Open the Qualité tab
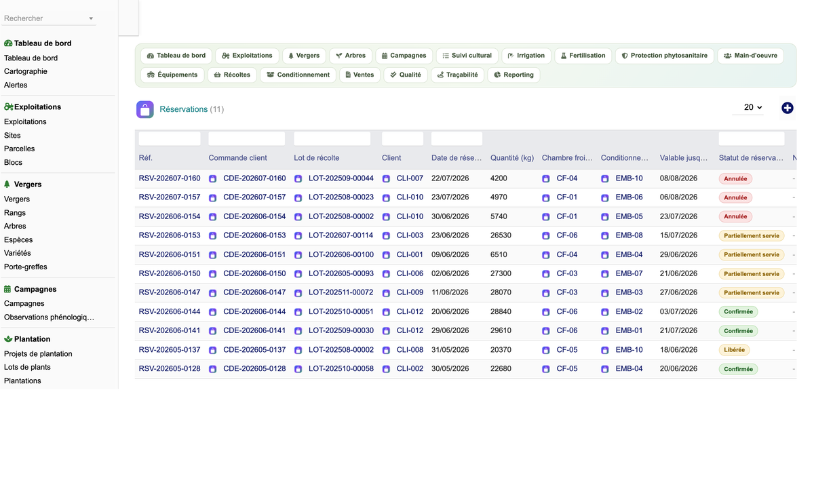Screen dimensions: 814x504 406,75
